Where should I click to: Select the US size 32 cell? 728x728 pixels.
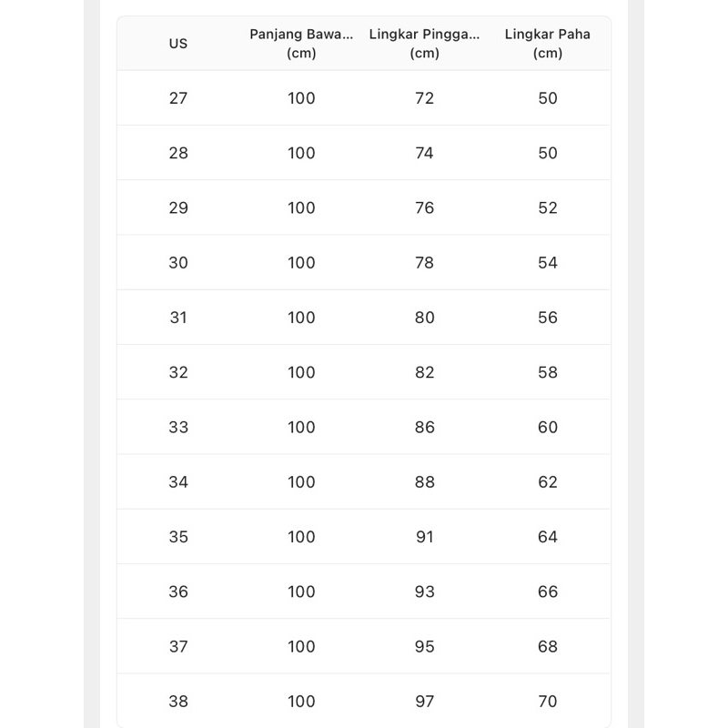(178, 372)
